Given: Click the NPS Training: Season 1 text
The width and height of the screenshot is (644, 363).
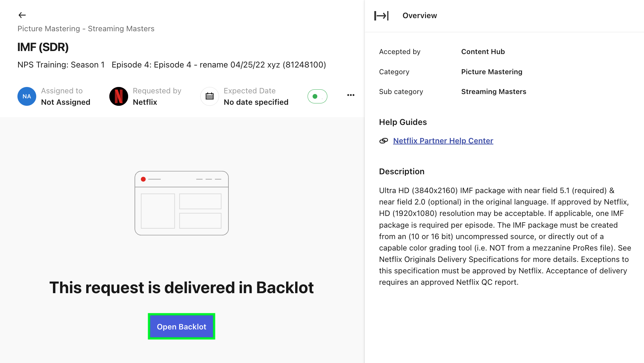Looking at the screenshot, I should point(61,65).
